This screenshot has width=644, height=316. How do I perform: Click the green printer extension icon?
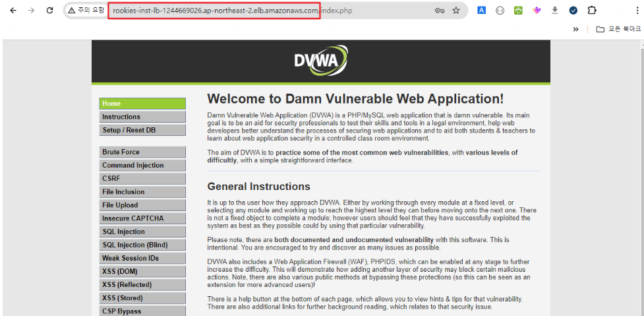click(518, 11)
